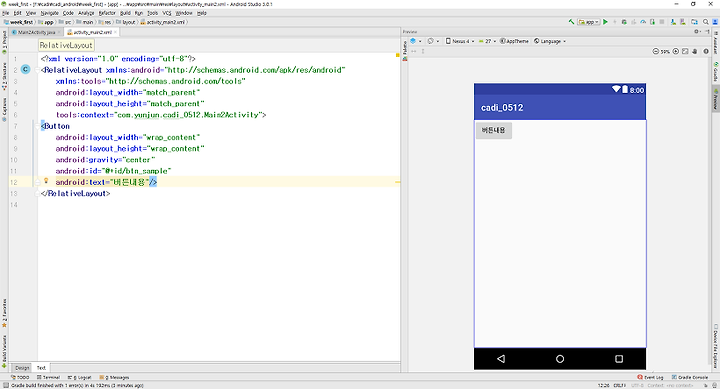Toggle pan mode hand icon in preview
The width and height of the screenshot is (720, 389).
coord(695,51)
